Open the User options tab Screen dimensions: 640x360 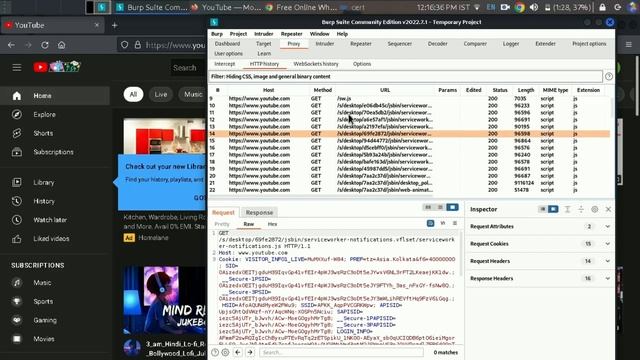tap(228, 53)
